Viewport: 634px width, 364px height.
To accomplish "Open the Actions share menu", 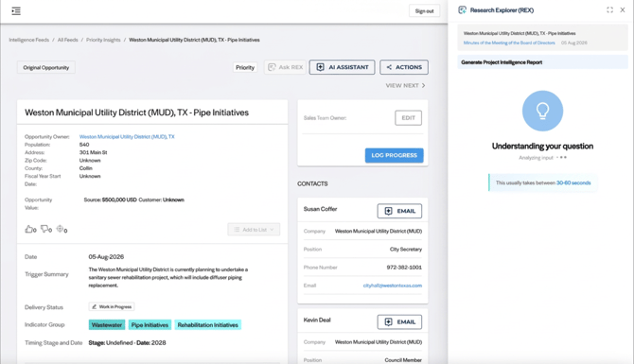I will point(404,67).
